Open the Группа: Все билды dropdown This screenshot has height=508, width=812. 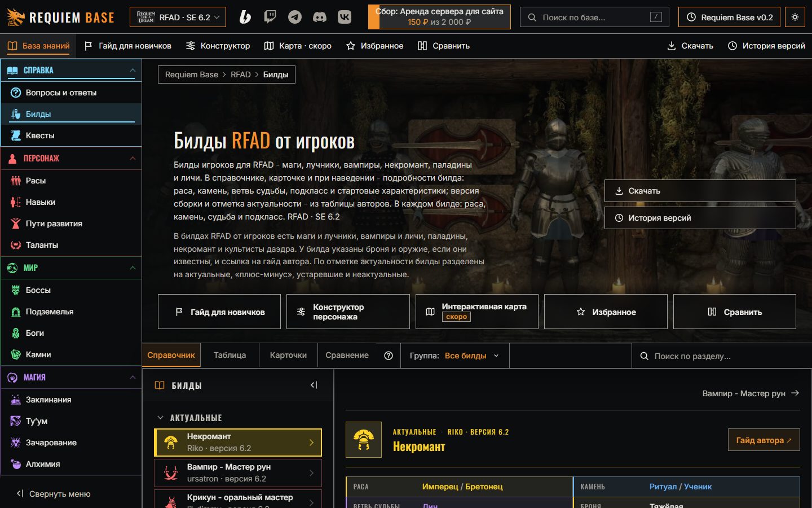point(454,356)
